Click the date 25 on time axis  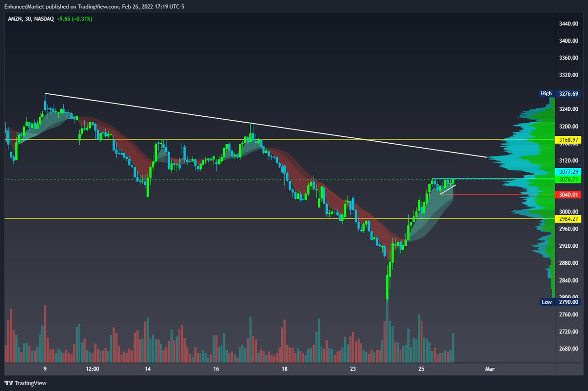421,368
